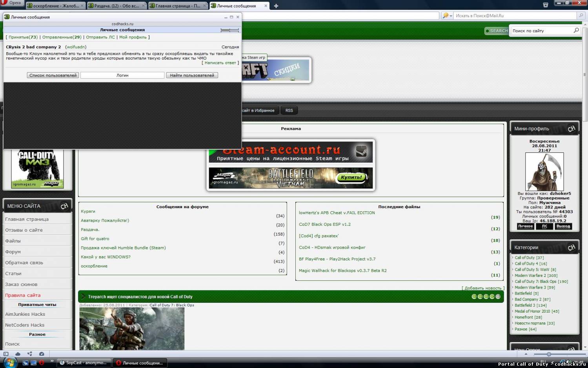The width and height of the screenshot is (588, 368).
Task: Focus the 'Искать в Поиск@Mail.Ru' search field
Action: point(515,16)
